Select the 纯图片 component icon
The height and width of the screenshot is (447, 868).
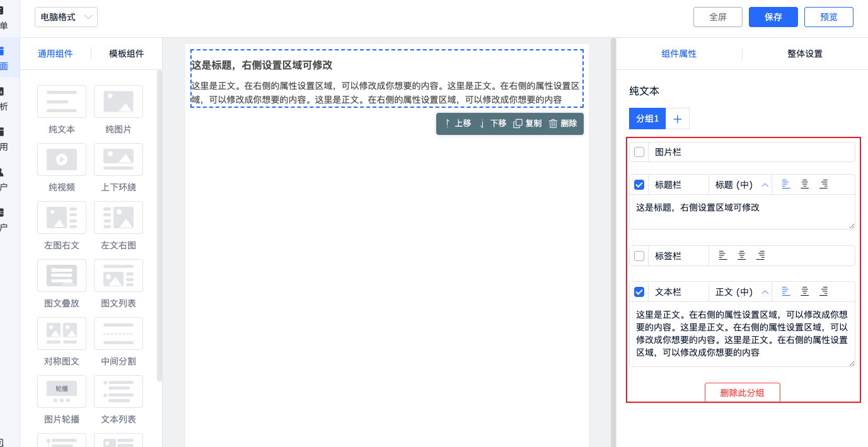click(x=119, y=102)
